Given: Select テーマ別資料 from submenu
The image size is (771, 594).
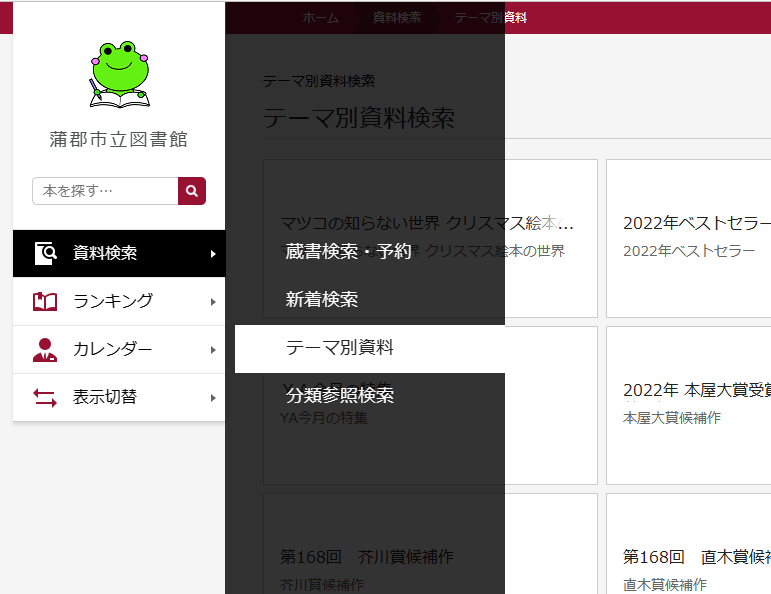Looking at the screenshot, I should point(370,349).
